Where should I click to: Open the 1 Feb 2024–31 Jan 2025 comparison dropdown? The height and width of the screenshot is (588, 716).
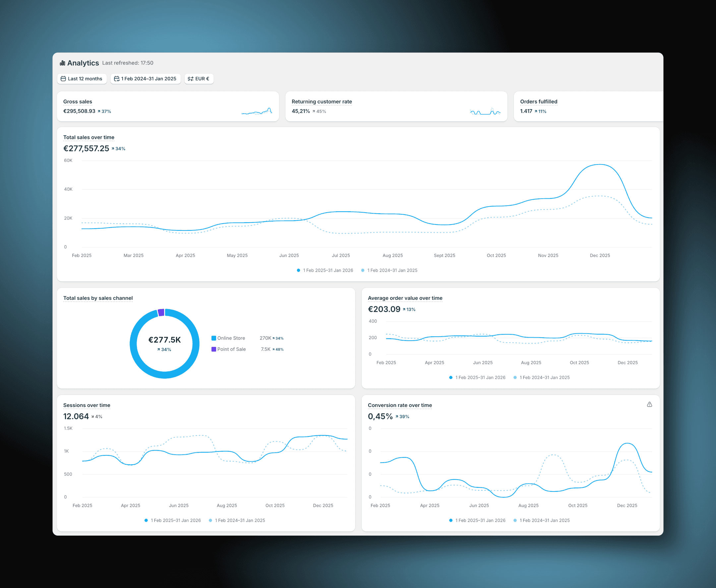[146, 79]
